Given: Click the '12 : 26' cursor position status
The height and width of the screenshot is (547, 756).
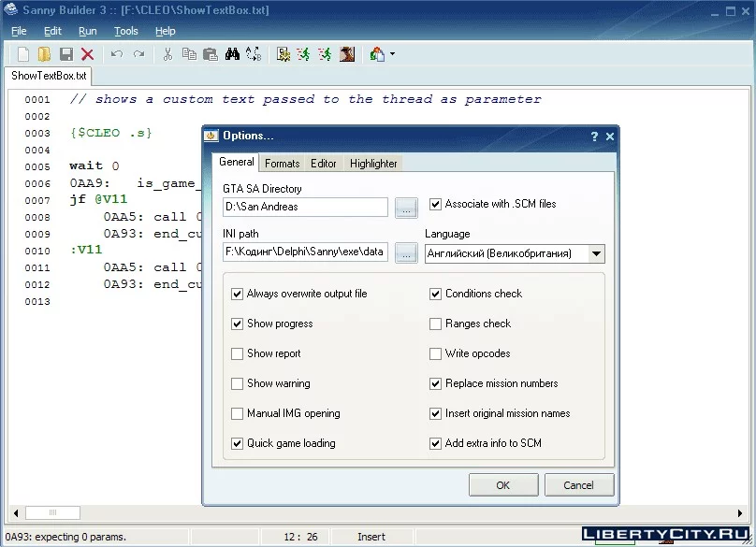Looking at the screenshot, I should click(300, 537).
